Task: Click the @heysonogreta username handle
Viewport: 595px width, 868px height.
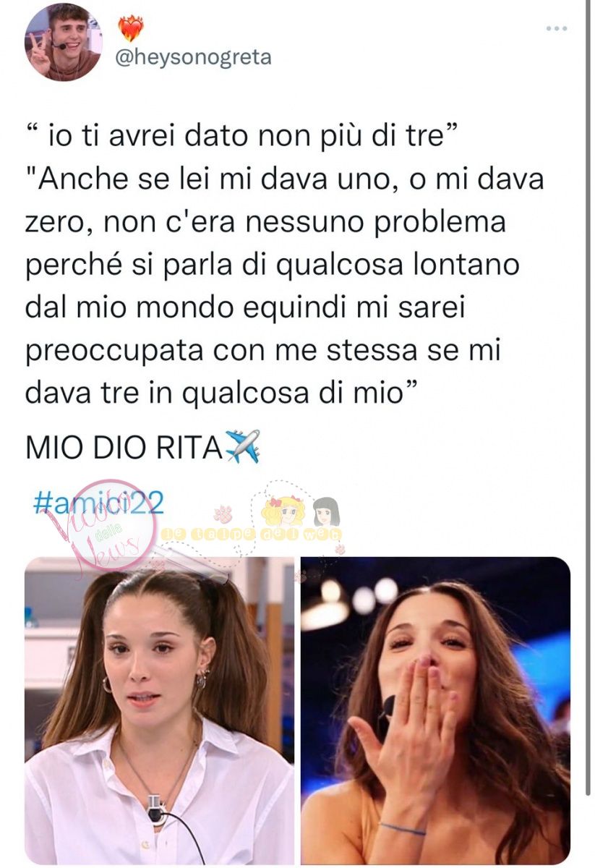Action: click(x=194, y=57)
